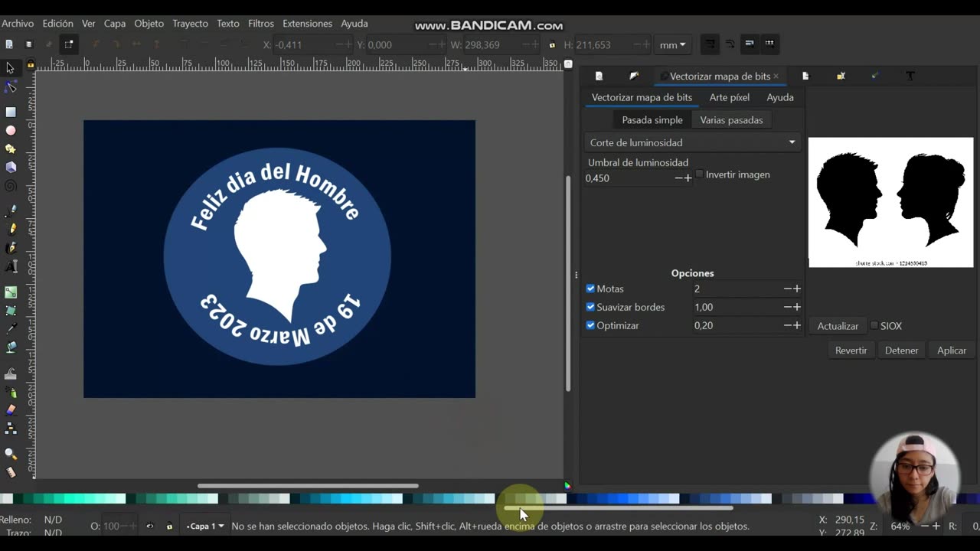
Task: Click the palette horizontal scrollbar
Action: 618,507
